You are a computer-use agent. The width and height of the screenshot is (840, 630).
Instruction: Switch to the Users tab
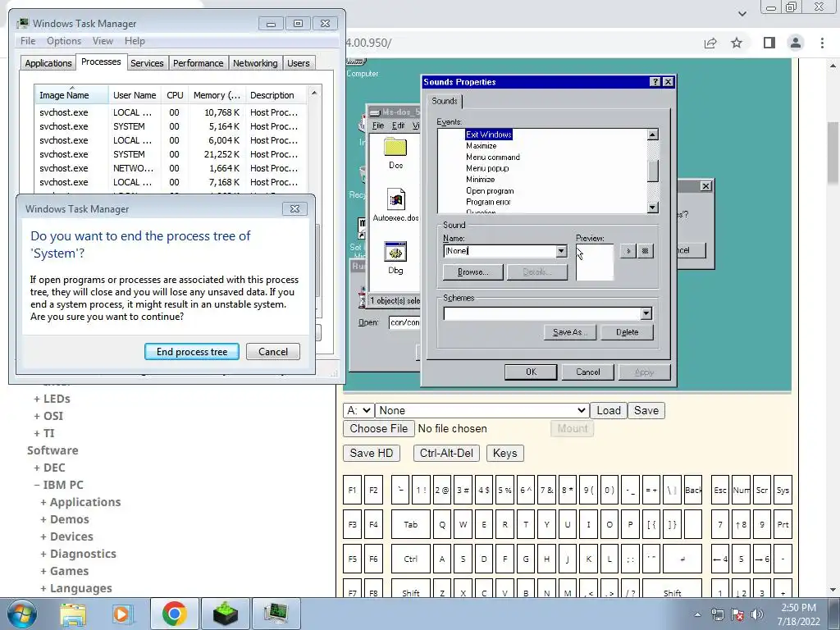point(299,63)
